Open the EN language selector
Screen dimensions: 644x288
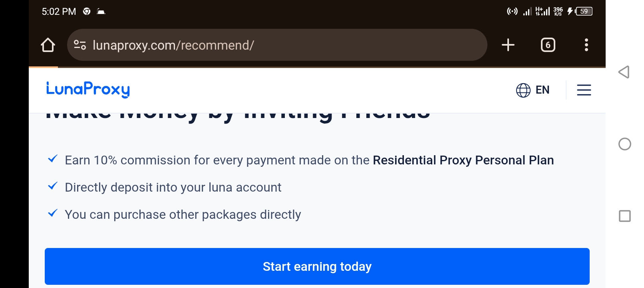tap(542, 90)
